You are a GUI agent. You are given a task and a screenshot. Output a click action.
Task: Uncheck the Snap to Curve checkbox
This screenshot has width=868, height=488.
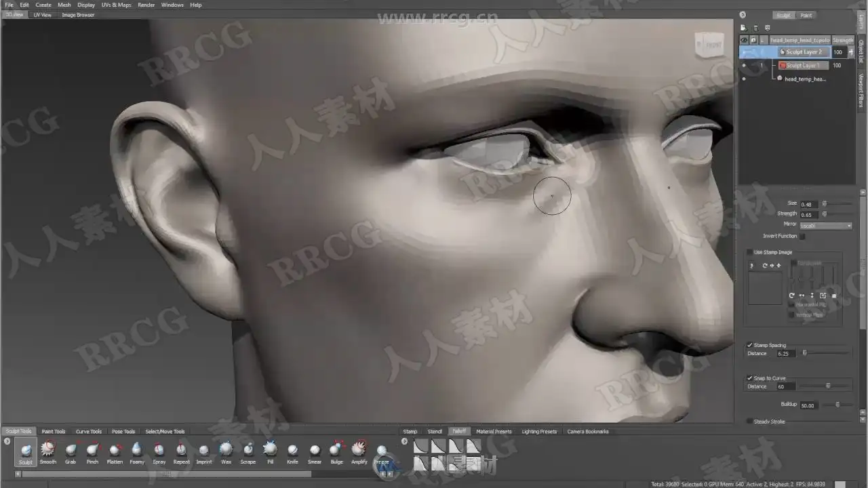click(749, 378)
